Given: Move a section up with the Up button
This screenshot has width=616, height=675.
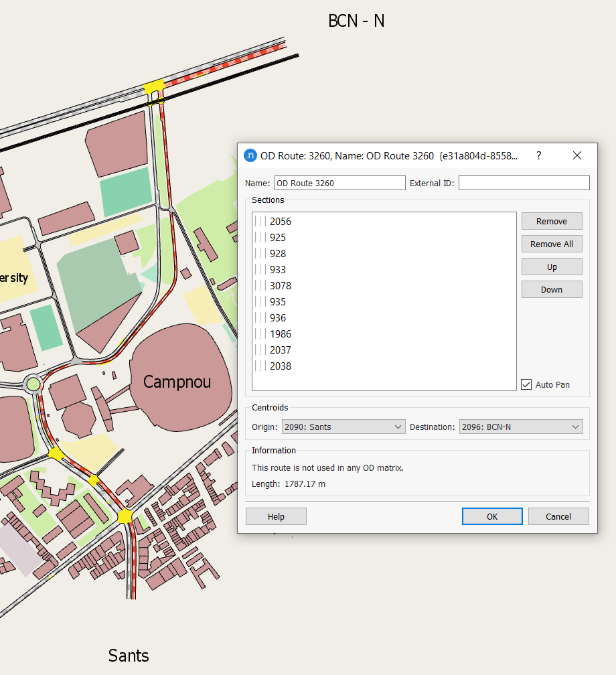Looking at the screenshot, I should tap(552, 267).
